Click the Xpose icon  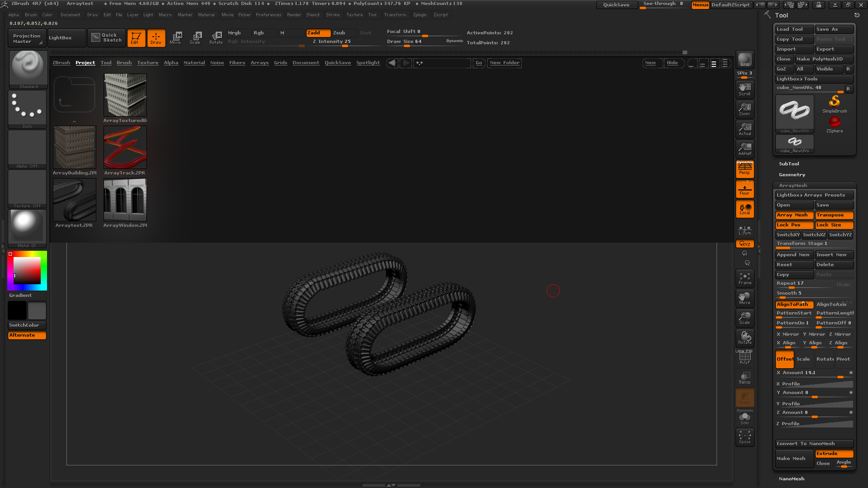point(745,437)
